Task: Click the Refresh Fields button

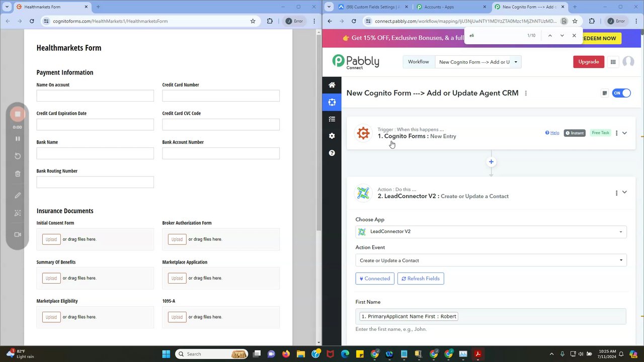Action: pos(421,279)
